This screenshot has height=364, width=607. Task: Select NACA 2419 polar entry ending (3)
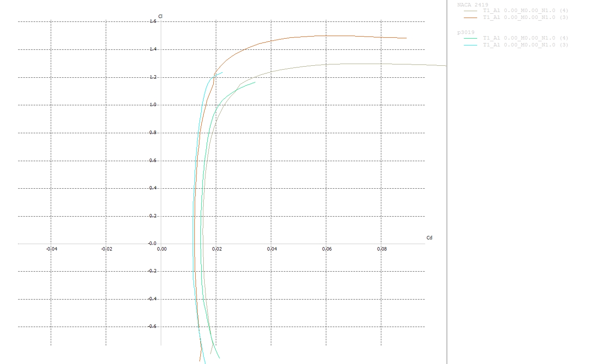525,17
